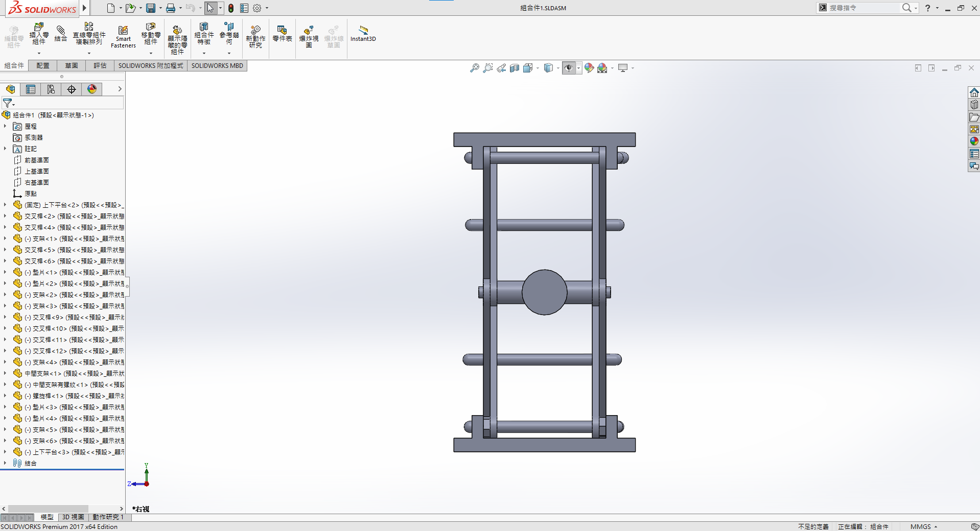The width and height of the screenshot is (980, 531).
Task: Open the Bill of Materials (零件表) tool
Action: click(282, 34)
